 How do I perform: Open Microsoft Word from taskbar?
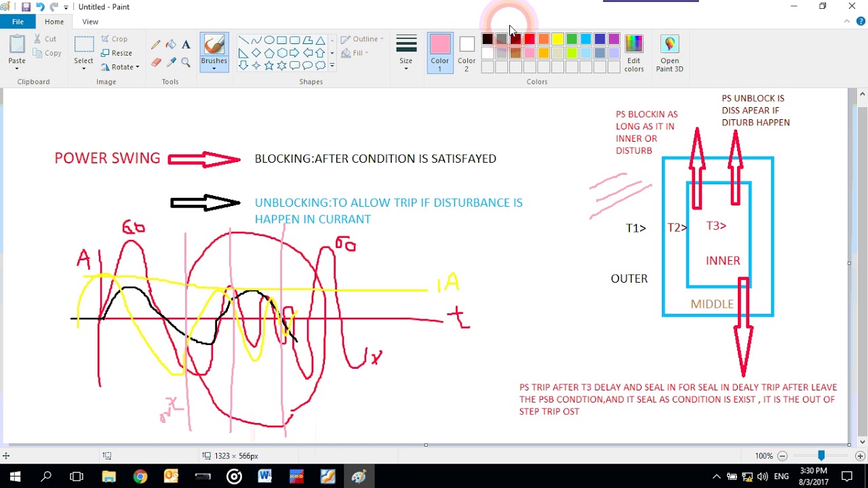(x=265, y=476)
